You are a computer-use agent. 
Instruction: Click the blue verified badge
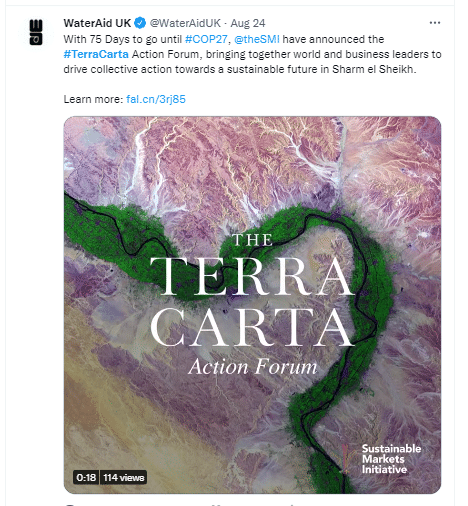(x=140, y=23)
